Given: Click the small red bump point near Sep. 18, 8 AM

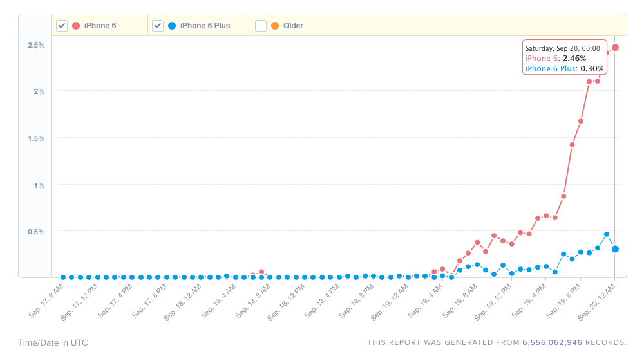Looking at the screenshot, I should 261,272.
